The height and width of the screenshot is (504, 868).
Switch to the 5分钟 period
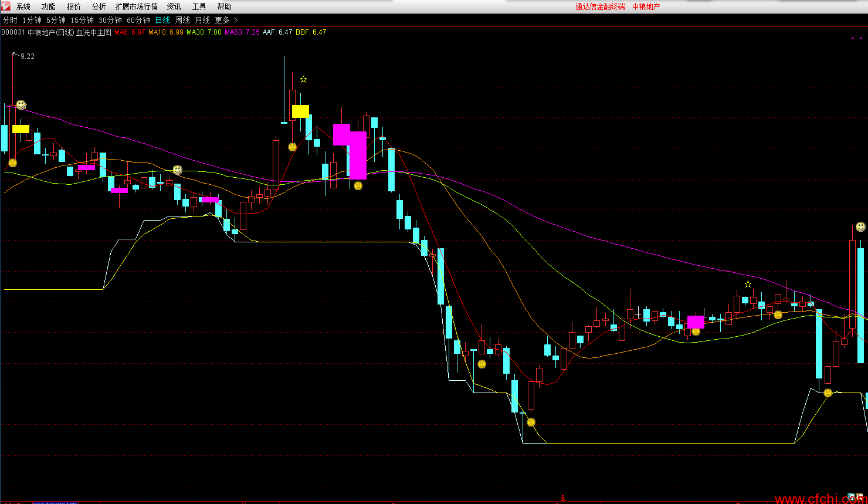[56, 21]
